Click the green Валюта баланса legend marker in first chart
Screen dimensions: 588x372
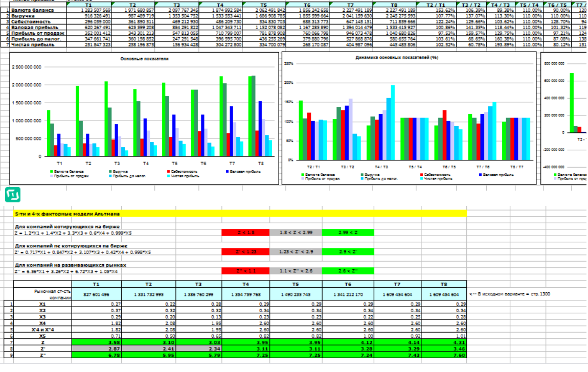click(x=52, y=171)
